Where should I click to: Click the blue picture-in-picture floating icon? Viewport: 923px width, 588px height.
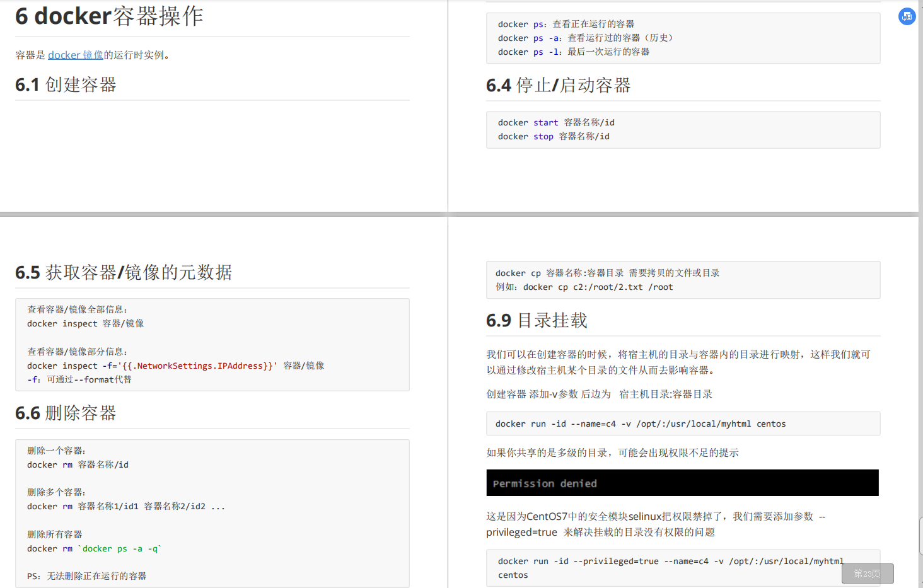(x=907, y=16)
